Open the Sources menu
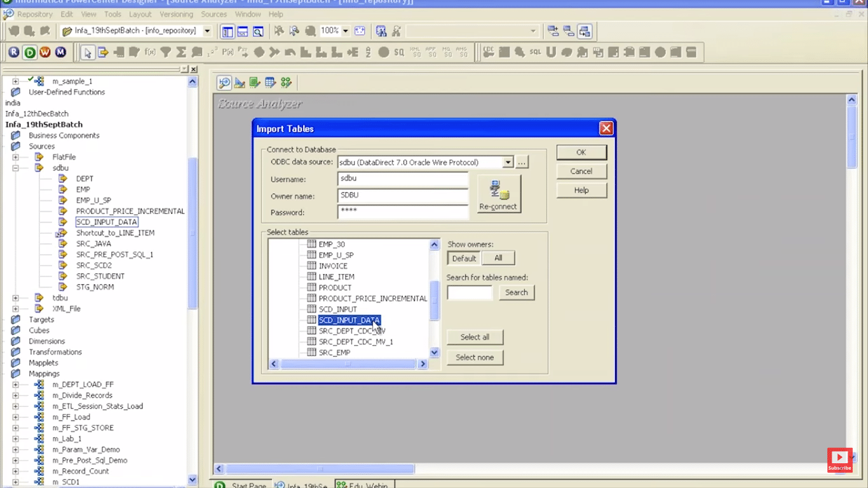 click(x=214, y=14)
